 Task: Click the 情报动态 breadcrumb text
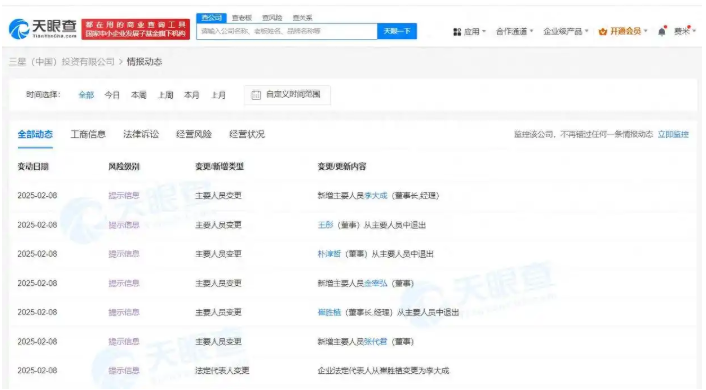click(x=144, y=62)
